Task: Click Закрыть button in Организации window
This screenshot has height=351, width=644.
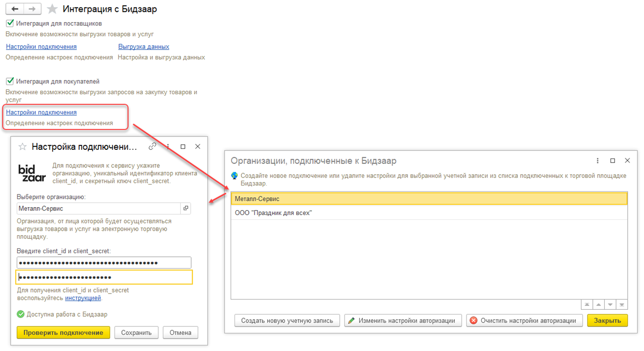Action: tap(608, 321)
